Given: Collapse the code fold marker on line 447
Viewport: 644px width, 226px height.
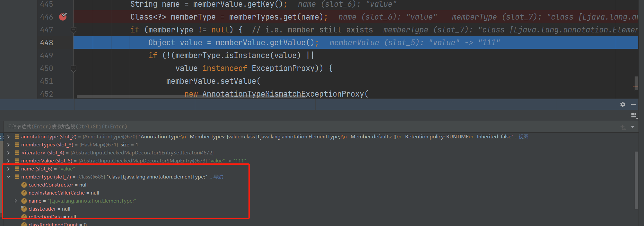Looking at the screenshot, I should point(73,30).
